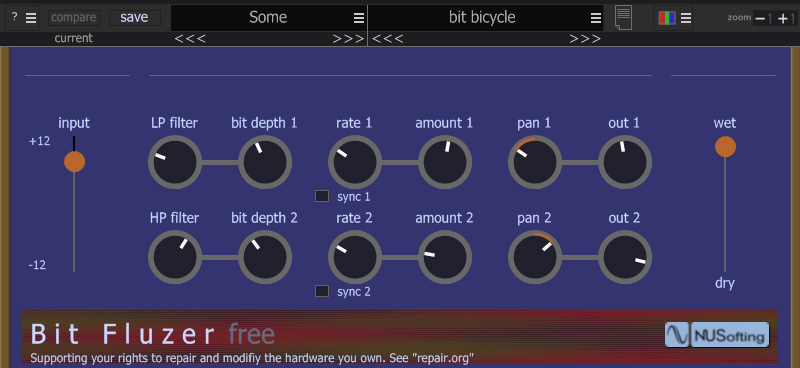The width and height of the screenshot is (800, 368).
Task: Click the HP filter knob
Action: 175,257
